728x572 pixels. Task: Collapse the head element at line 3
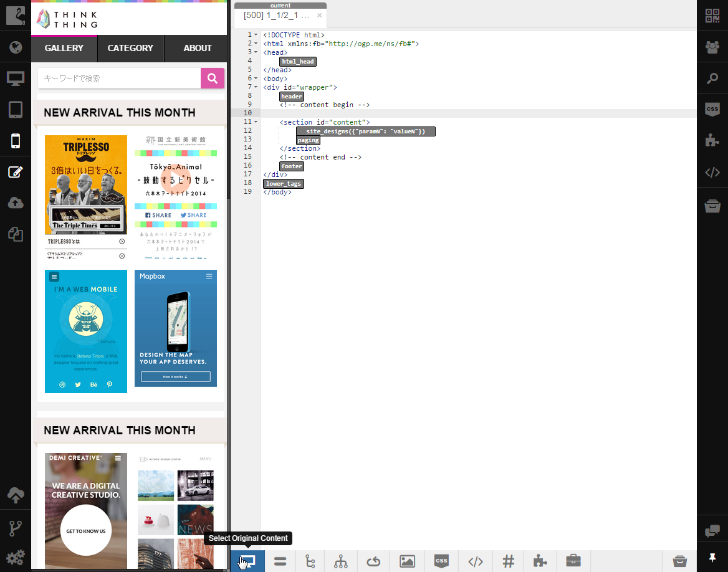pos(256,52)
